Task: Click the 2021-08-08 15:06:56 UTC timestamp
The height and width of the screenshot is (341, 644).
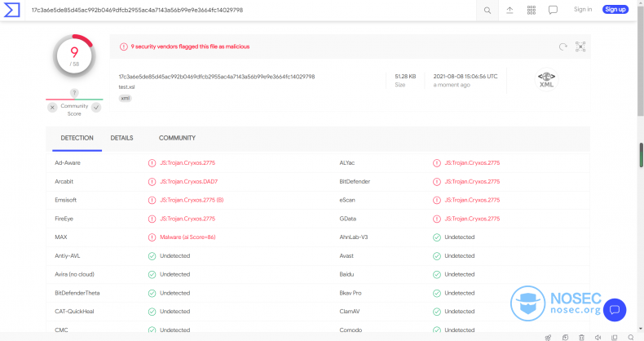Action: tap(465, 77)
